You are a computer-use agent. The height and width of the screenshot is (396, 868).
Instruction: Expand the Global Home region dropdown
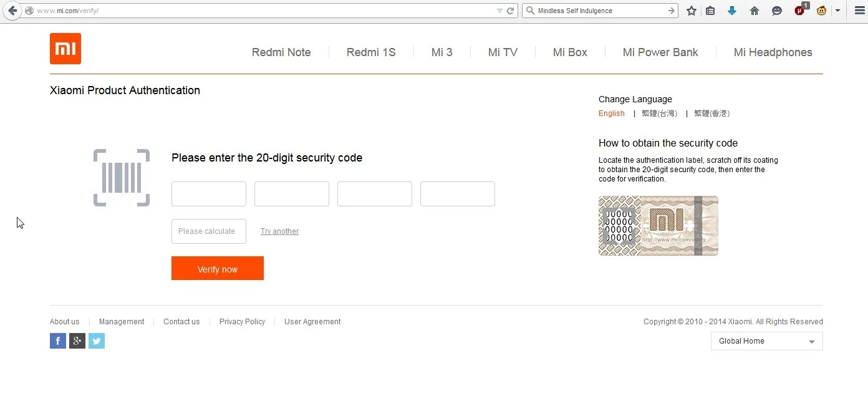[x=766, y=341]
